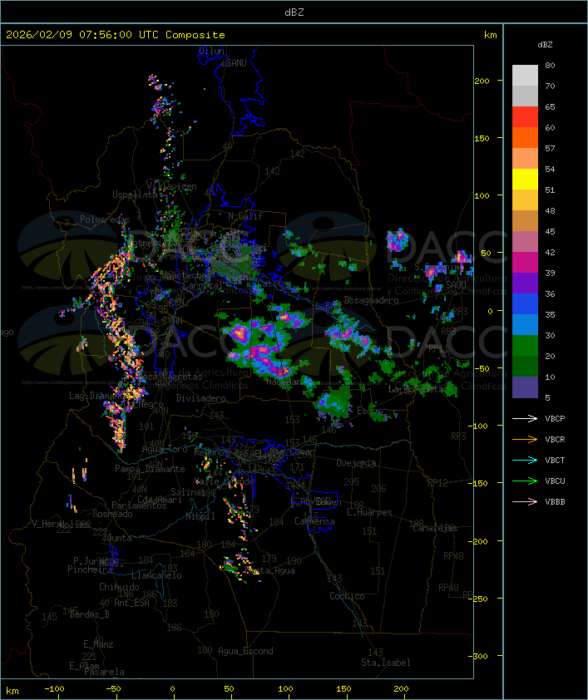Click the VBCP legend label
This screenshot has width=588, height=700.
point(555,419)
